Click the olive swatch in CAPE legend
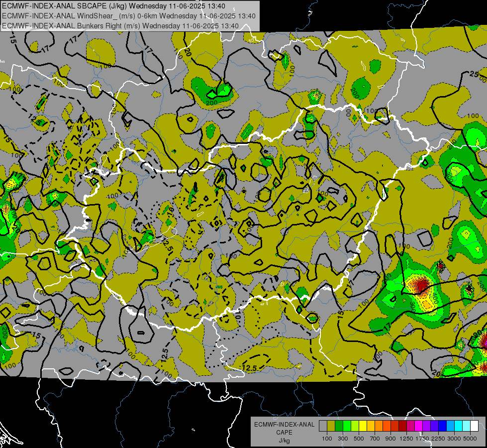This screenshot has width=487, height=448. coord(331,426)
